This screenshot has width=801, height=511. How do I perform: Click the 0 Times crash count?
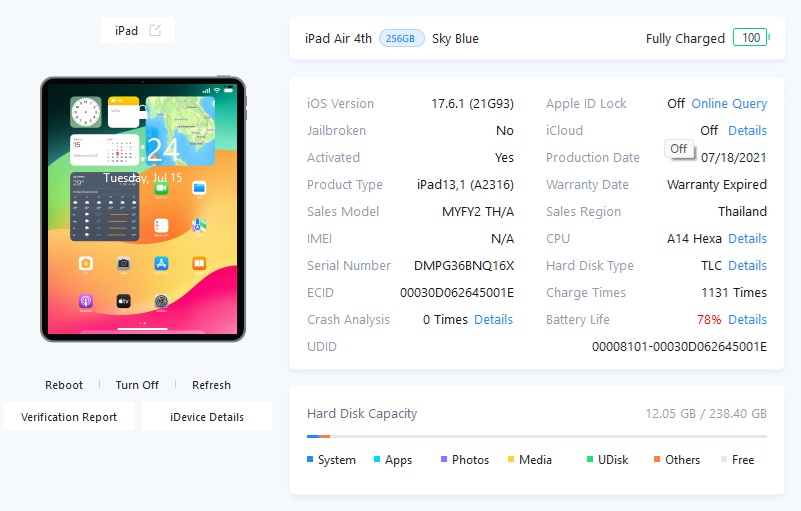pyautogui.click(x=445, y=320)
